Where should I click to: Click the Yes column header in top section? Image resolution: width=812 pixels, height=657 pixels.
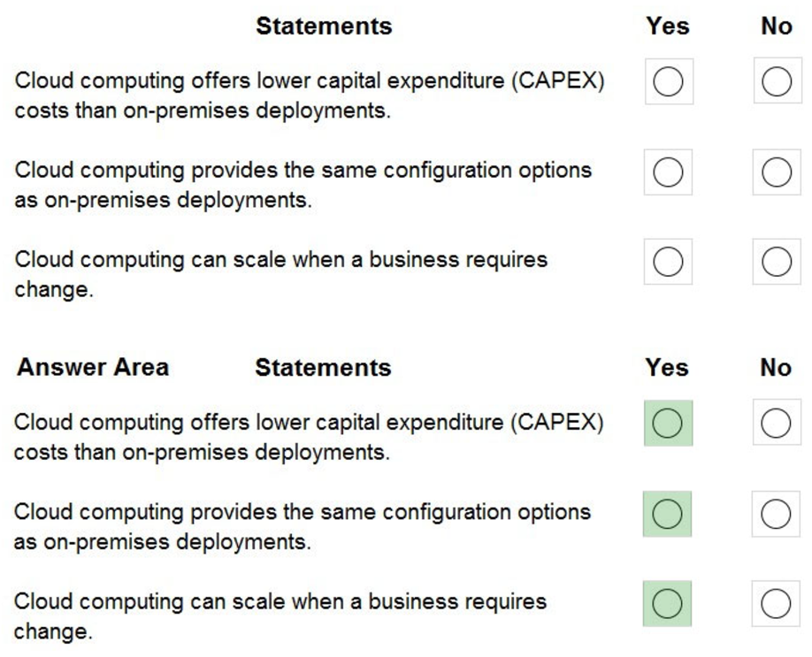[671, 26]
